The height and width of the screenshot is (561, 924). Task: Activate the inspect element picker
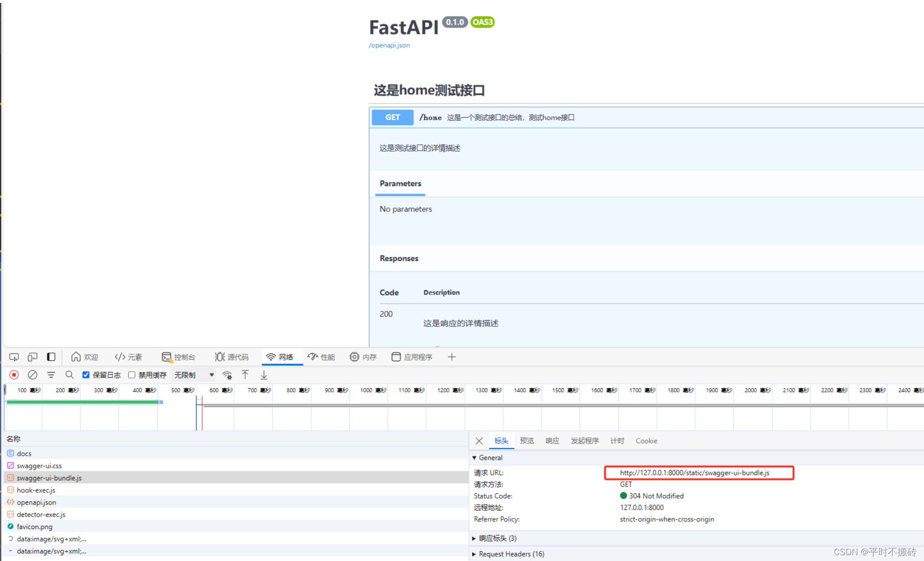(14, 357)
